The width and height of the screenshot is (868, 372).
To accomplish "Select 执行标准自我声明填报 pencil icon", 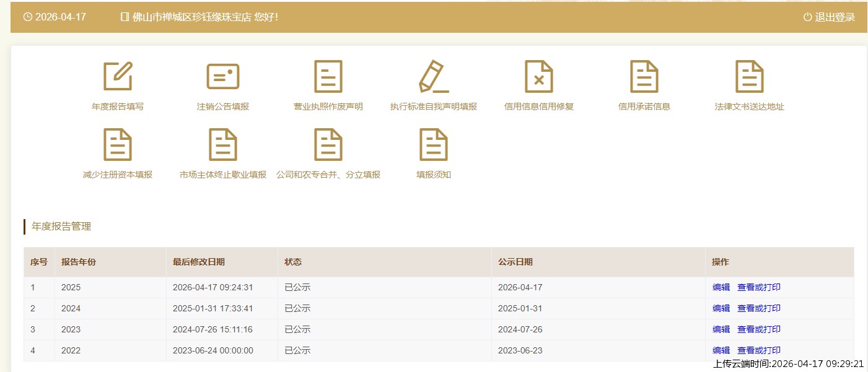I will tap(434, 77).
